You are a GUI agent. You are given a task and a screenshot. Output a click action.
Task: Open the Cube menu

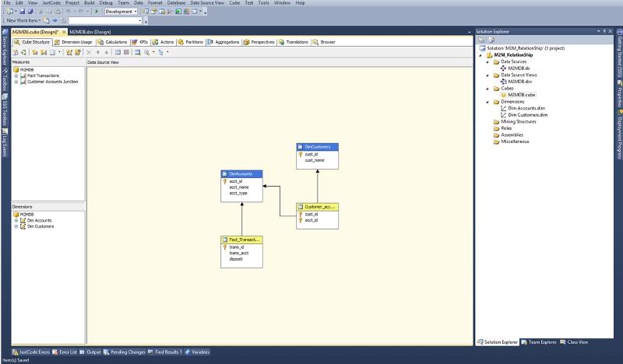pyautogui.click(x=234, y=3)
